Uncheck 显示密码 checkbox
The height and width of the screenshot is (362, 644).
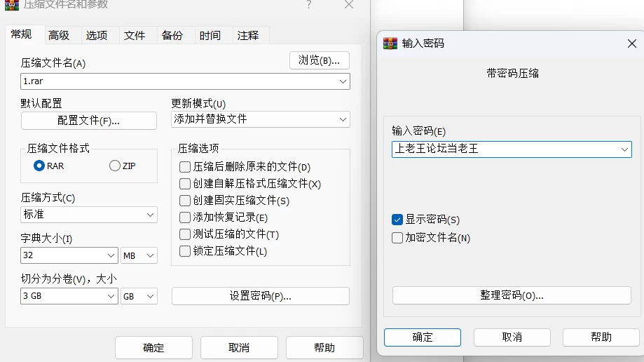397,220
